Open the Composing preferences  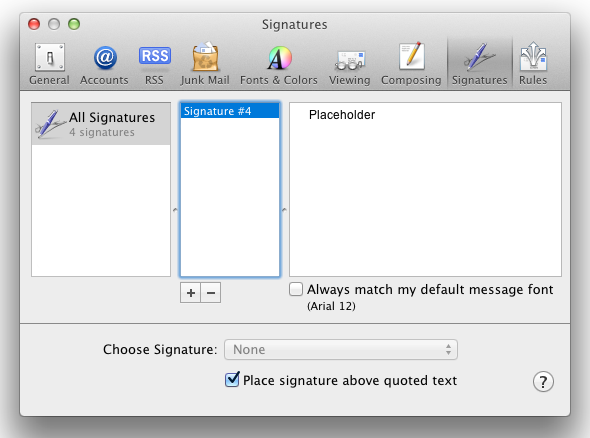(411, 64)
